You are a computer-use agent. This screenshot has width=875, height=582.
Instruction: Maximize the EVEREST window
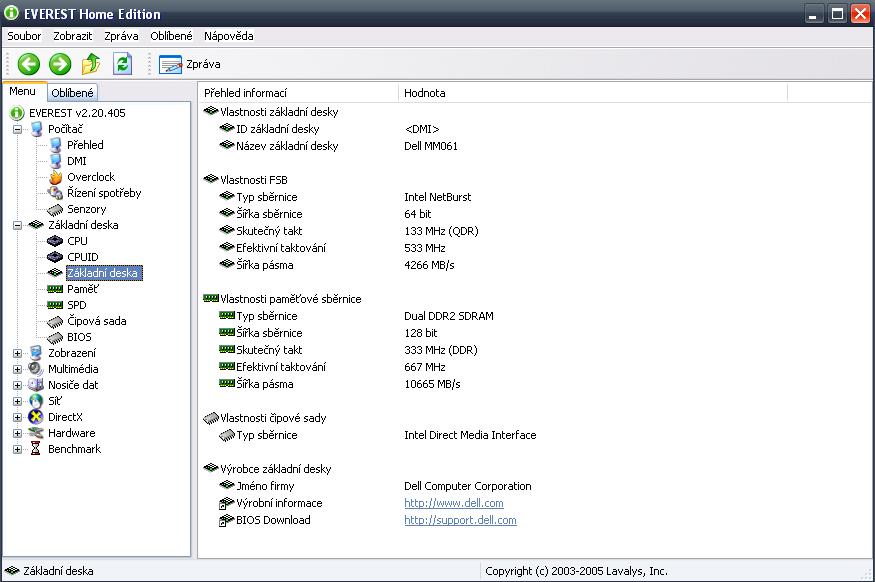click(x=836, y=14)
